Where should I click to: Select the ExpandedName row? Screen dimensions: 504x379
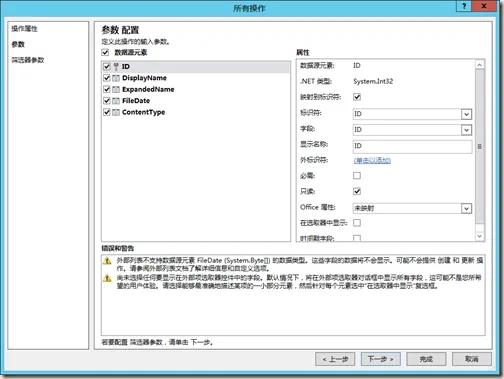[196, 89]
